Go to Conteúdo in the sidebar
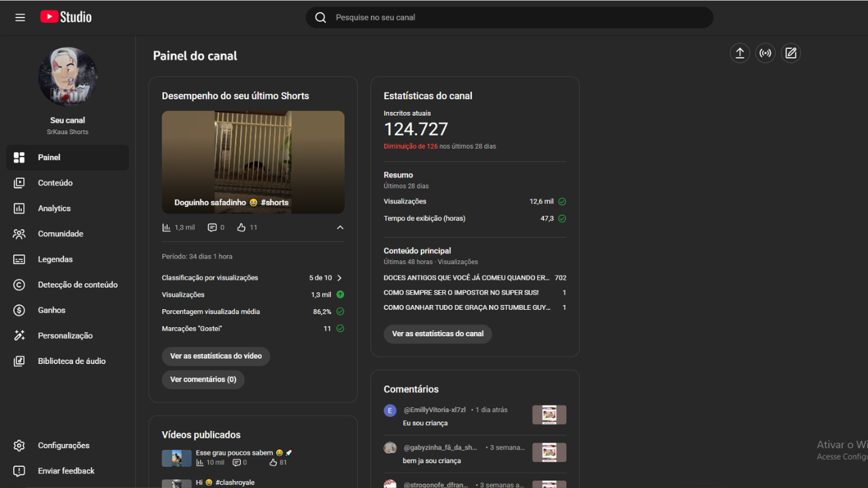Screen dimensions: 868x488 (x=55, y=183)
